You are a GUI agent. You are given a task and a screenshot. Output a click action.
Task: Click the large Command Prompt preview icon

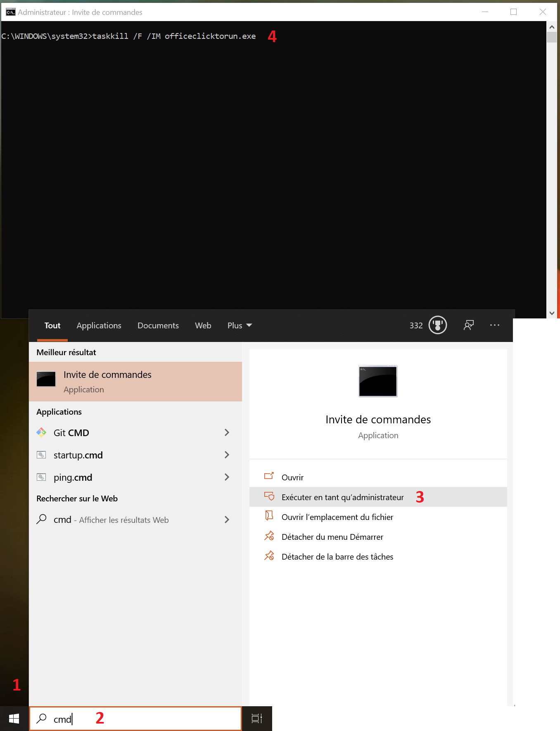[378, 381]
